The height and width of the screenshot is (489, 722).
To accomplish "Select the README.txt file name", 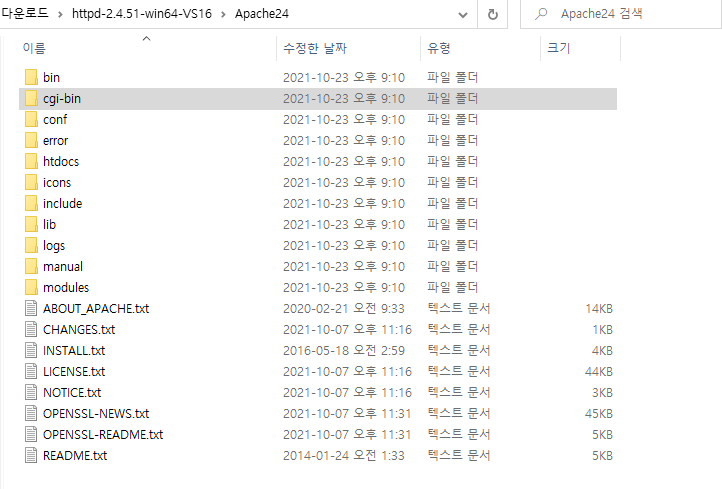I will [x=75, y=455].
